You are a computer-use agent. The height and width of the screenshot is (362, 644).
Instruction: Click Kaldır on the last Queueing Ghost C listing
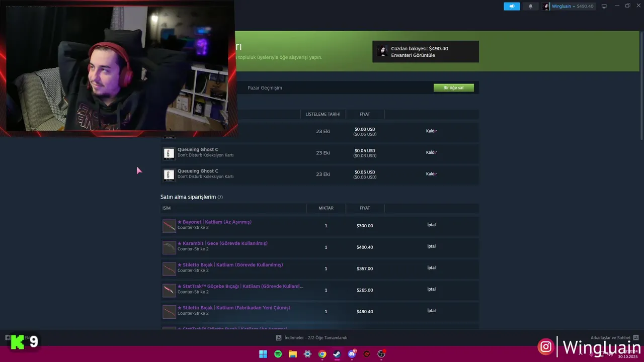click(x=431, y=174)
